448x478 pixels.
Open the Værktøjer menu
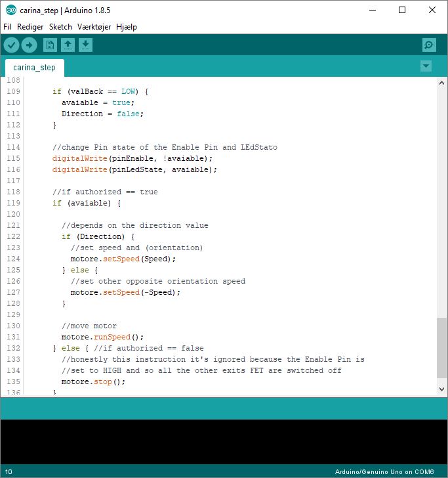94,27
